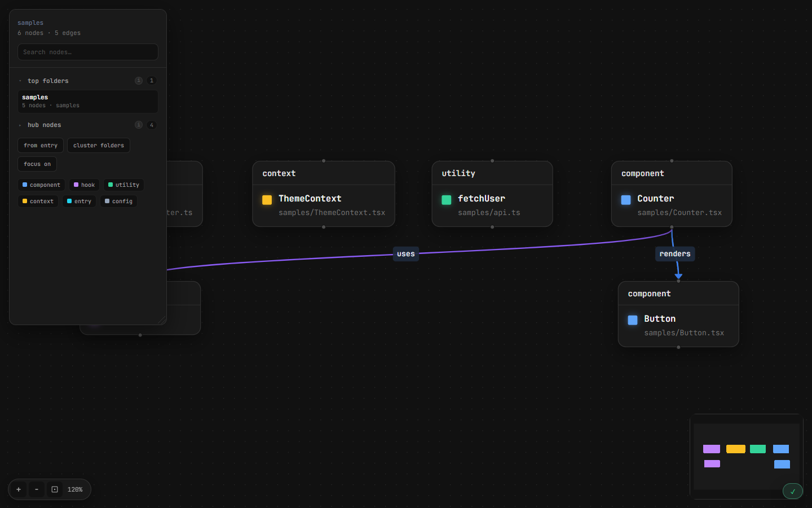Click the samples/Counter.tsx path

tap(679, 213)
